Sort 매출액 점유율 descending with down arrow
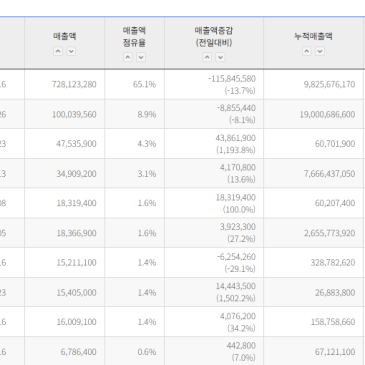This screenshot has width=365, height=365. click(141, 57)
